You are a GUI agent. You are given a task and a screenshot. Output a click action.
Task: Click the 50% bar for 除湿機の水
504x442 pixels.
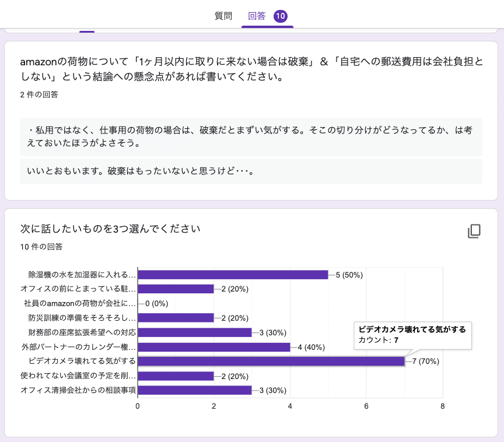pos(233,274)
